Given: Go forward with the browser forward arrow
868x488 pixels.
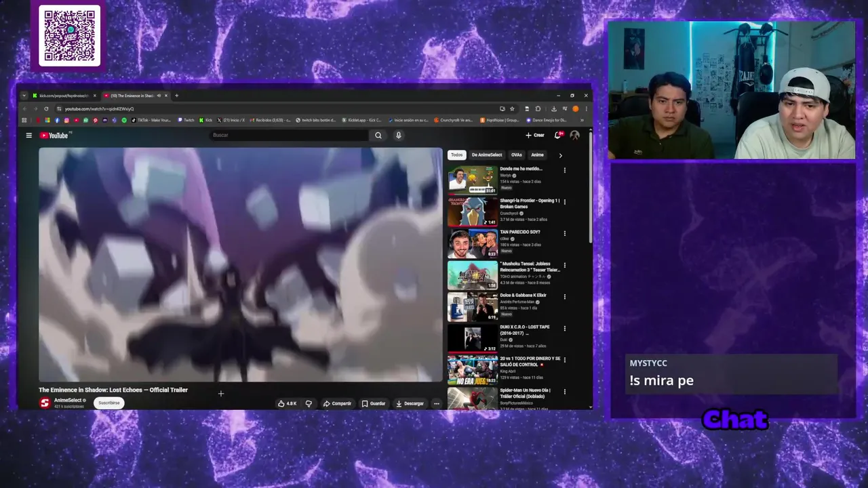Looking at the screenshot, I should coord(35,108).
